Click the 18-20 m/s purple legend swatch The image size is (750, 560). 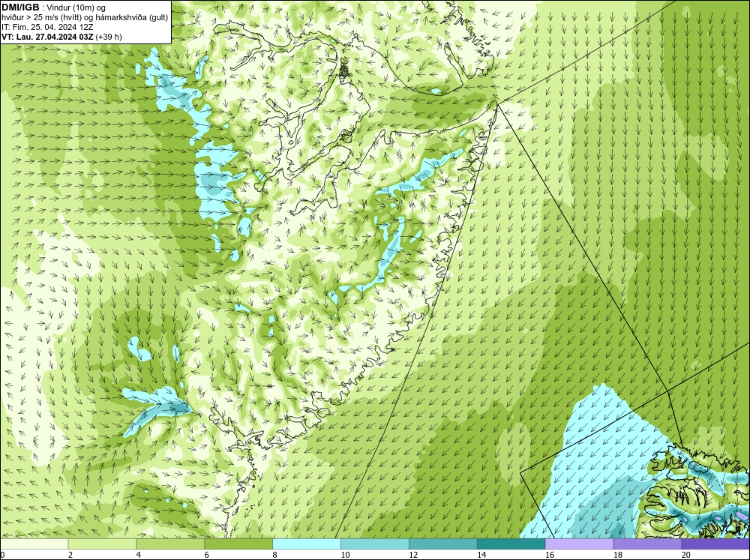click(x=648, y=544)
